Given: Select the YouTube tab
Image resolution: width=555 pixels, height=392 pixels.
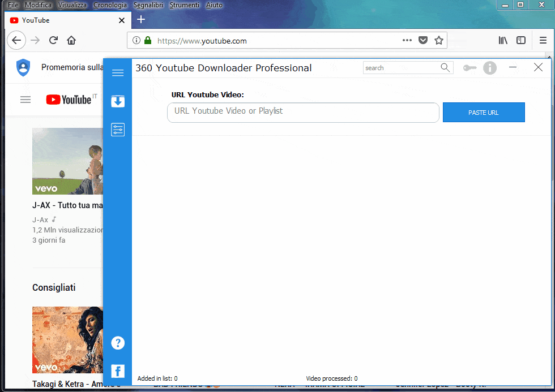Looking at the screenshot, I should coord(68,20).
